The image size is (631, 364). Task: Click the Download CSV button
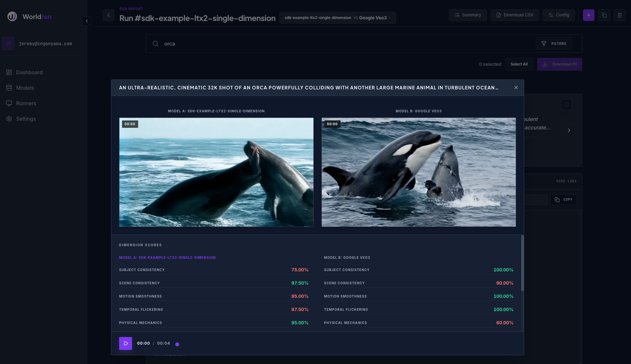pyautogui.click(x=514, y=15)
